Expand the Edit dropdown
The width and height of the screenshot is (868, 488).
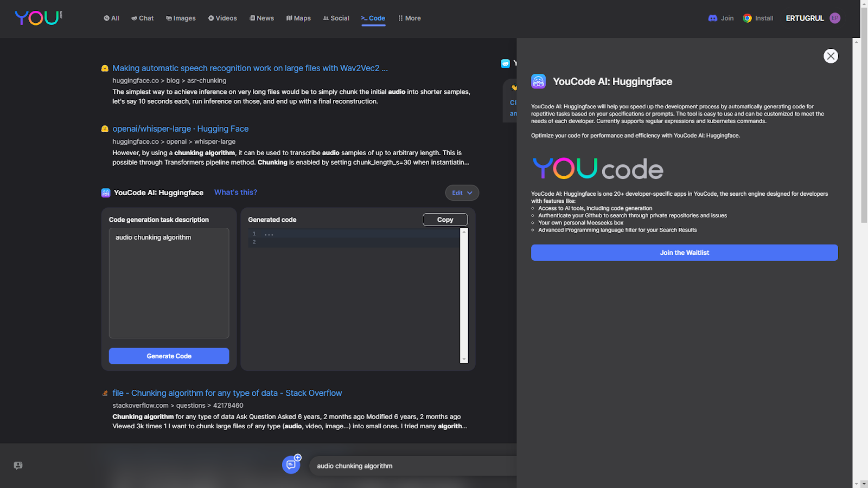point(462,192)
